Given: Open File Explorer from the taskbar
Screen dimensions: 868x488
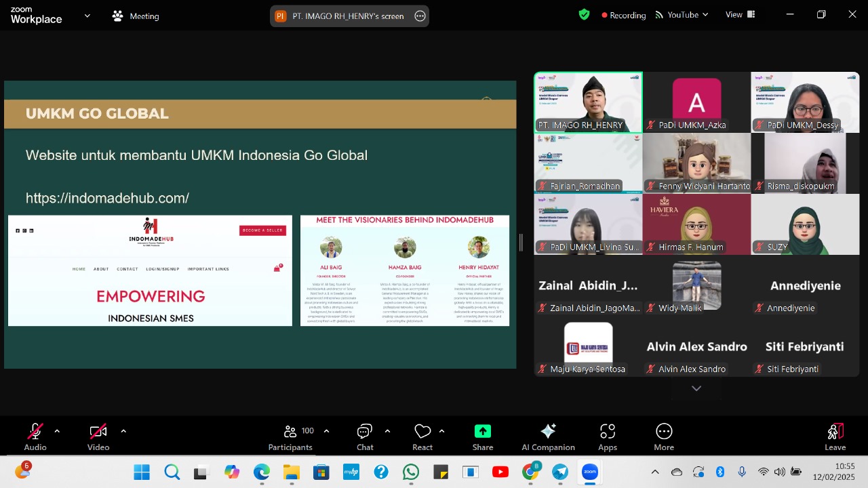Looking at the screenshot, I should pos(292,472).
